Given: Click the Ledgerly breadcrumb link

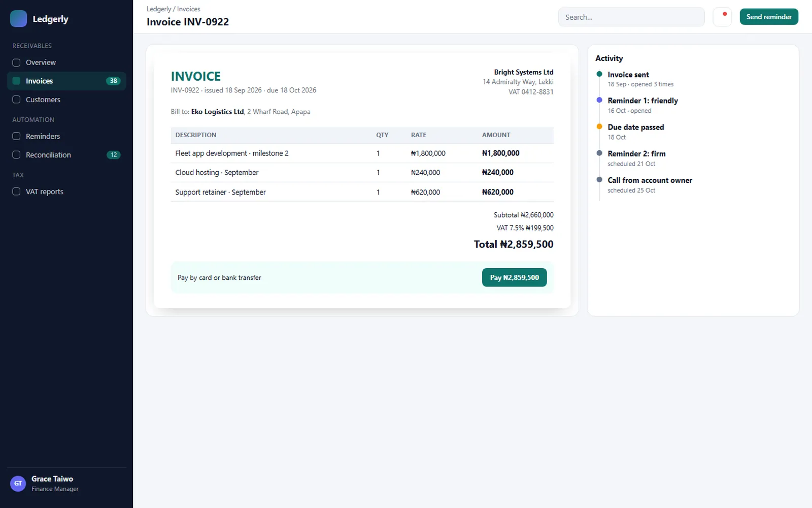Looking at the screenshot, I should [x=159, y=9].
